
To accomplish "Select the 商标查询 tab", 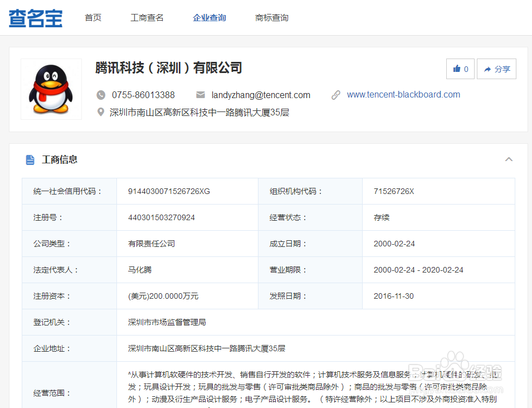I will (271, 17).
